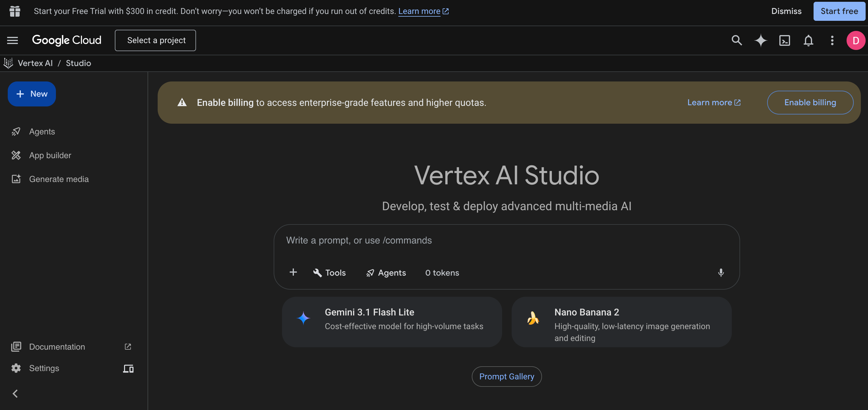
Task: Check the notifications bell
Action: click(809, 40)
